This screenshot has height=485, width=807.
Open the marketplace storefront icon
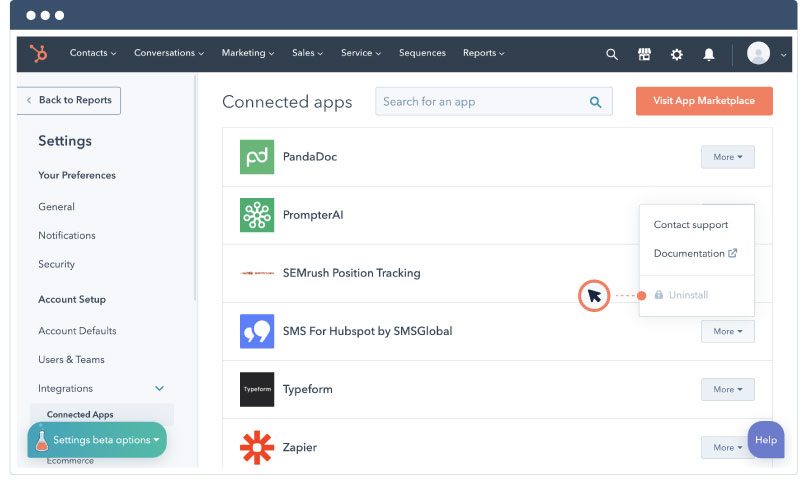644,54
